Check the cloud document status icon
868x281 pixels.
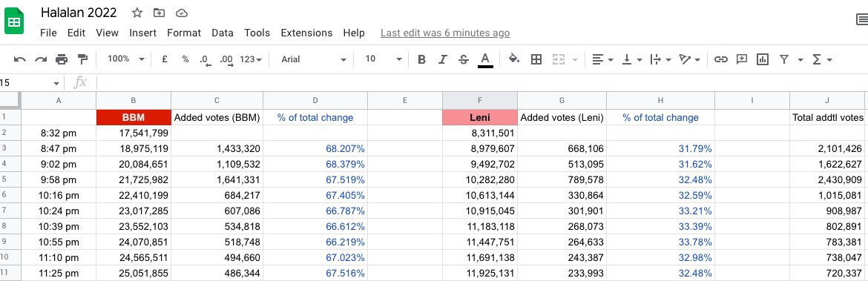coord(181,13)
